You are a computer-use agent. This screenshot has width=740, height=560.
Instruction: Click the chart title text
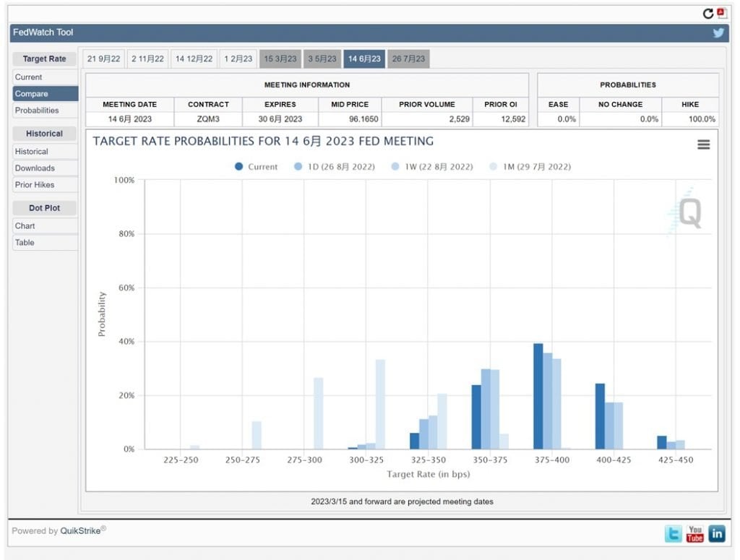tap(263, 141)
